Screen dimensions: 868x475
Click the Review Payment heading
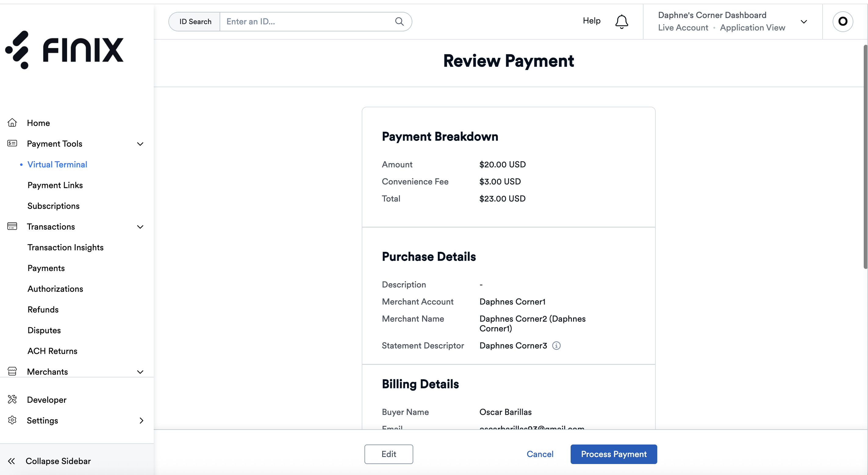(x=508, y=61)
